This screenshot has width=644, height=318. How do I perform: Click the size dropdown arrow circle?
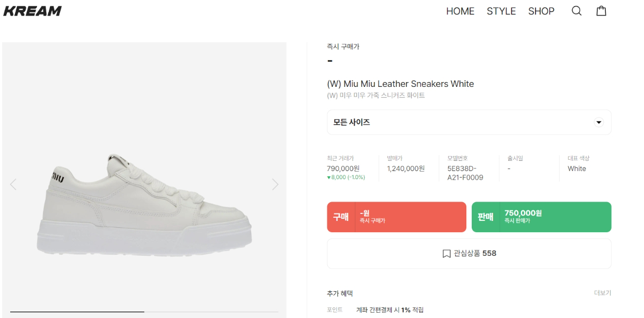[x=599, y=122]
